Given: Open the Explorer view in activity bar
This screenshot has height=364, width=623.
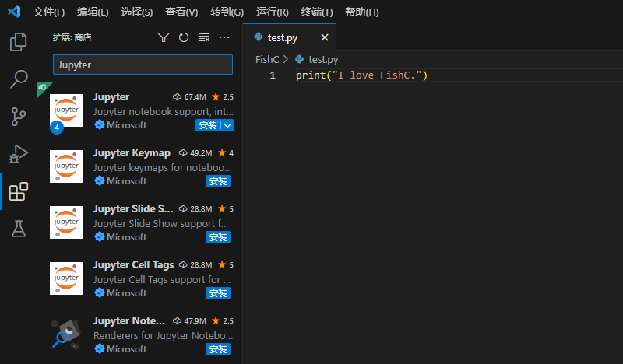Looking at the screenshot, I should pyautogui.click(x=18, y=42).
